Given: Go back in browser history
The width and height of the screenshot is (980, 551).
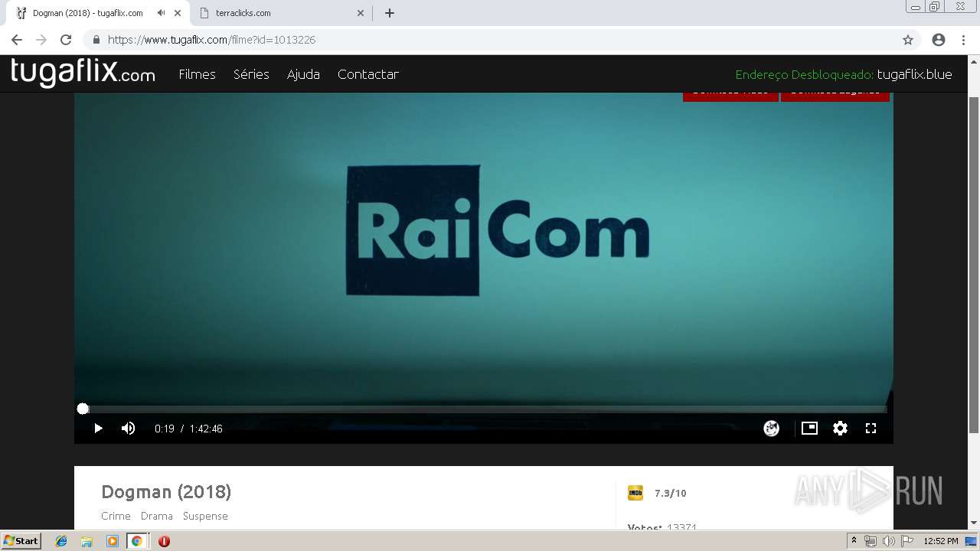Looking at the screenshot, I should pos(17,40).
